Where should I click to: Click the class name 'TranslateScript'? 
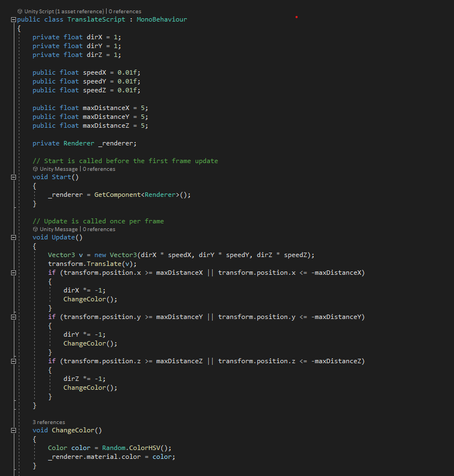[96, 19]
